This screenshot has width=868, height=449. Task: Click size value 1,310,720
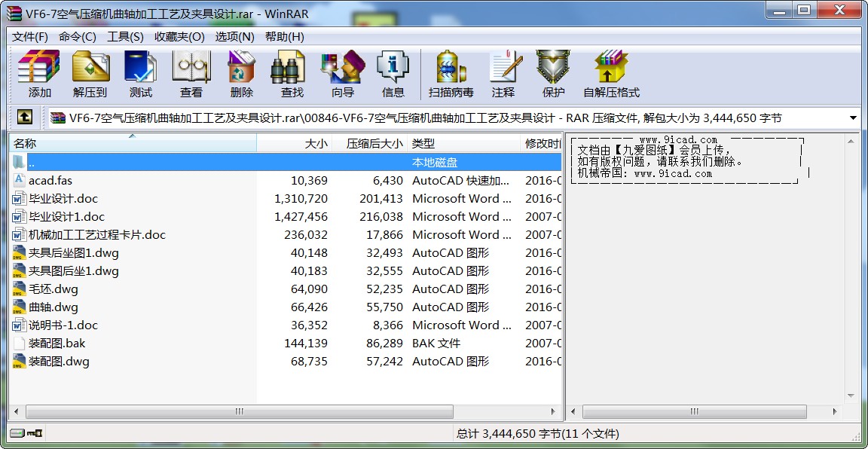(301, 198)
